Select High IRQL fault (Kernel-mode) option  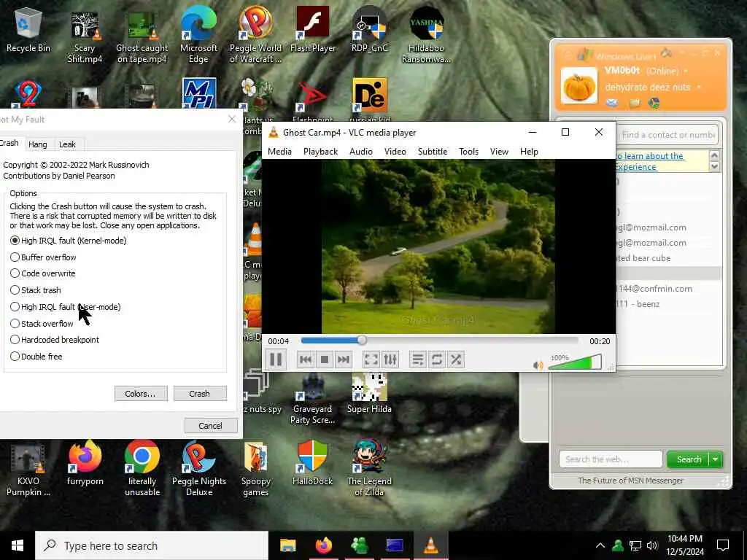point(68,241)
